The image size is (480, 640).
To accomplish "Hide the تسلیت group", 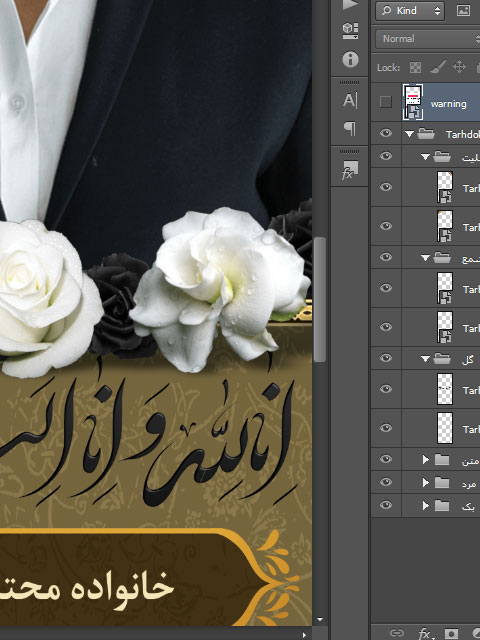I will (x=386, y=156).
